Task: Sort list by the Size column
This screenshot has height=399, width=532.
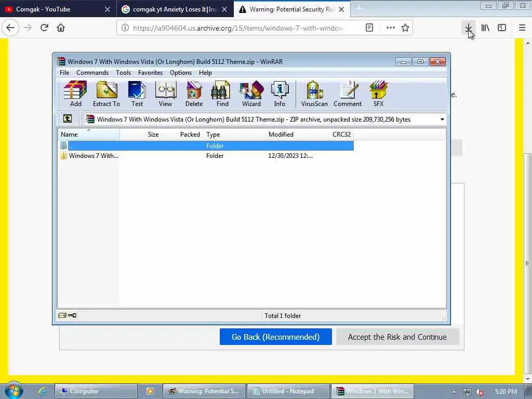Action: pyautogui.click(x=140, y=135)
